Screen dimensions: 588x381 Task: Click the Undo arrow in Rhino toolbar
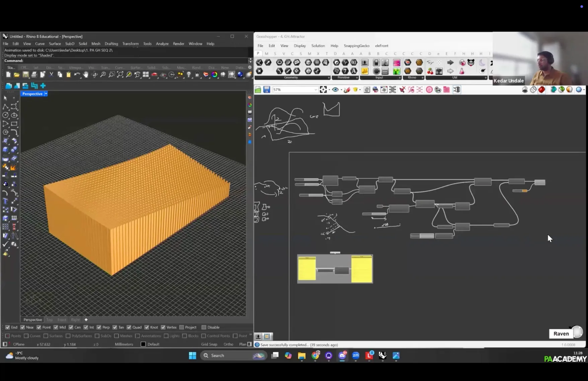(77, 75)
